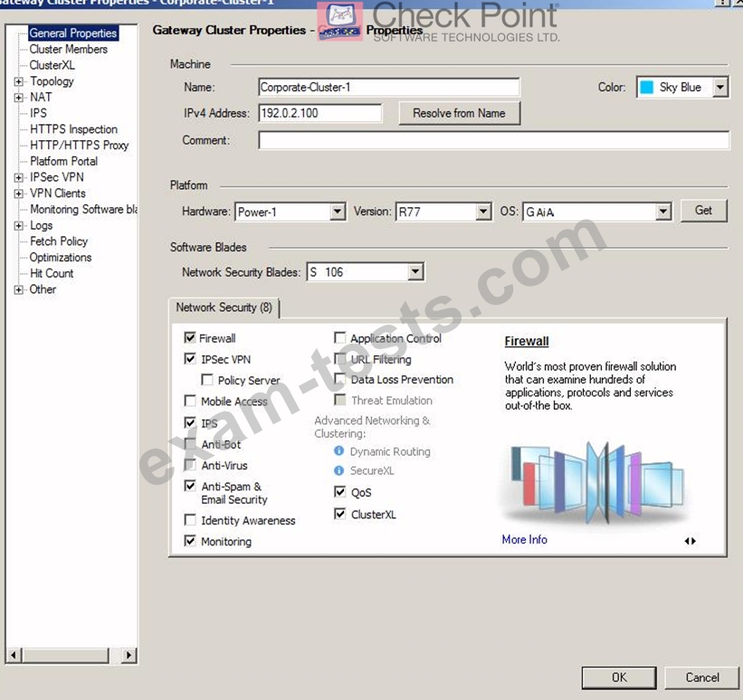Toggle the ClusterXL checkbox
Image resolution: width=743 pixels, height=700 pixels.
click(x=339, y=514)
